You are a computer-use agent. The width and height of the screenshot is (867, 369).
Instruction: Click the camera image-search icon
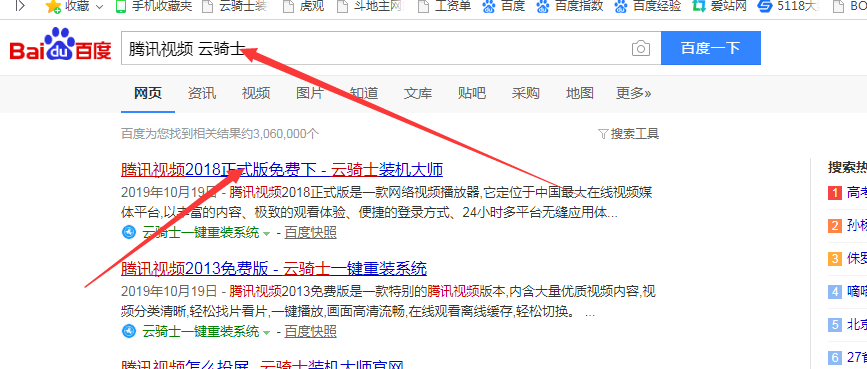pyautogui.click(x=640, y=48)
